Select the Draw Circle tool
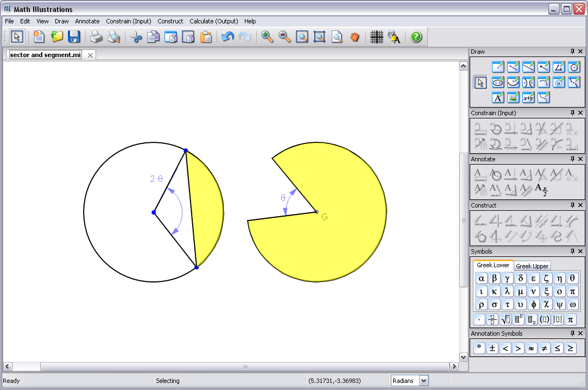 coord(574,67)
